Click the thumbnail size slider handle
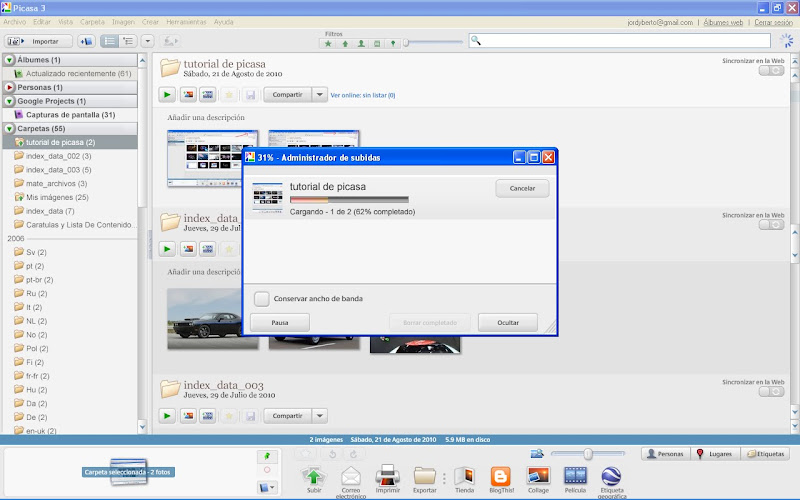Viewport: 800px width, 500px height. (588, 454)
